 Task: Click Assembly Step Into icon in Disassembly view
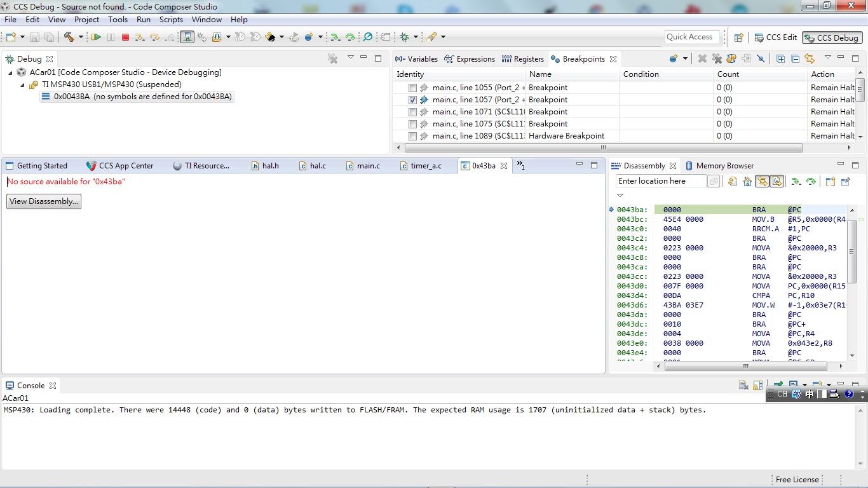pos(796,181)
